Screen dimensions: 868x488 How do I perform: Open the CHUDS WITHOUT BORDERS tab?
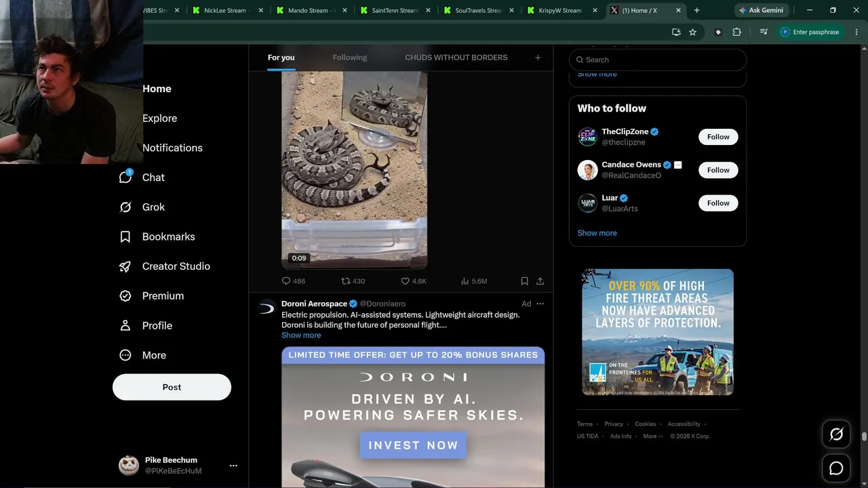point(456,58)
